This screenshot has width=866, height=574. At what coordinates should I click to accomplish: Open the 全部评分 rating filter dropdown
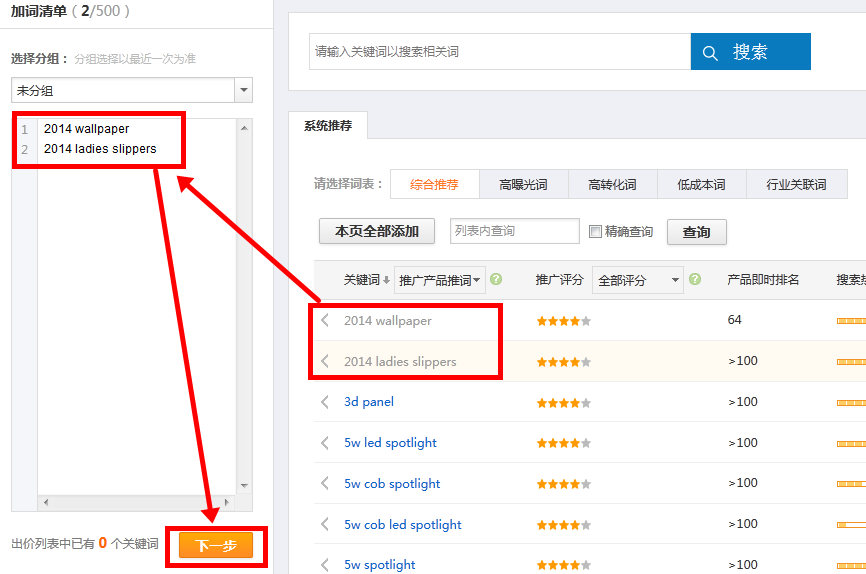pos(637,280)
